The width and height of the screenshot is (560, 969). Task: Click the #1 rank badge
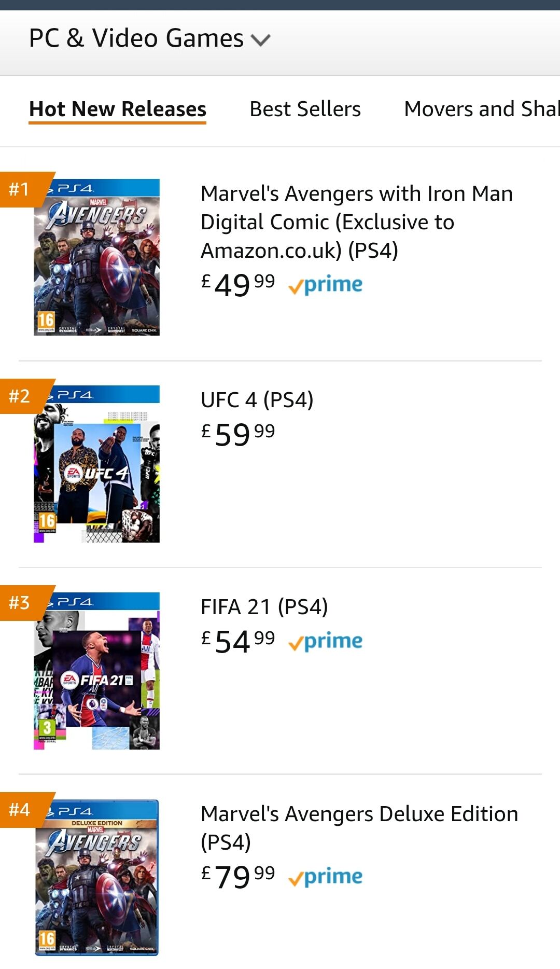[x=20, y=189]
